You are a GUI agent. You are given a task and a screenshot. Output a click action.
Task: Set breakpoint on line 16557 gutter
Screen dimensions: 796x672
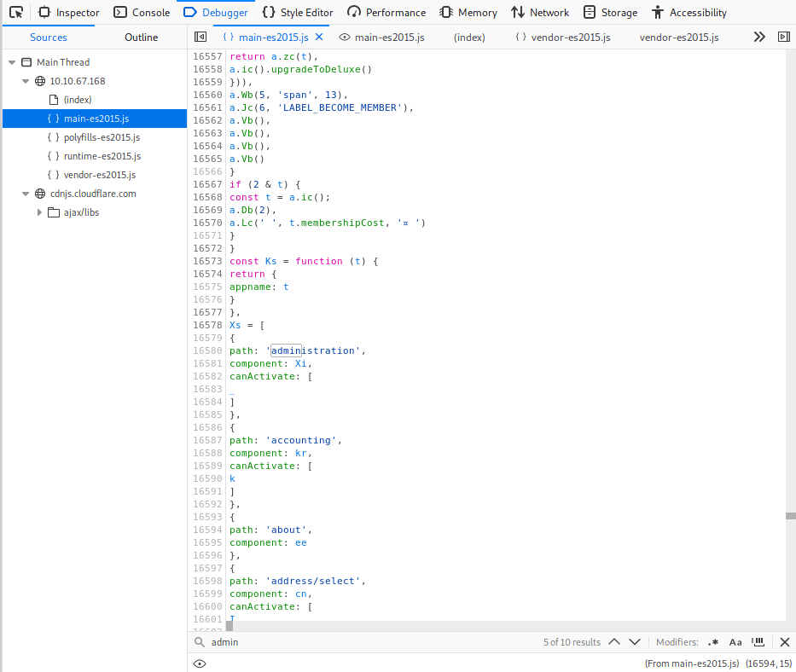point(207,56)
